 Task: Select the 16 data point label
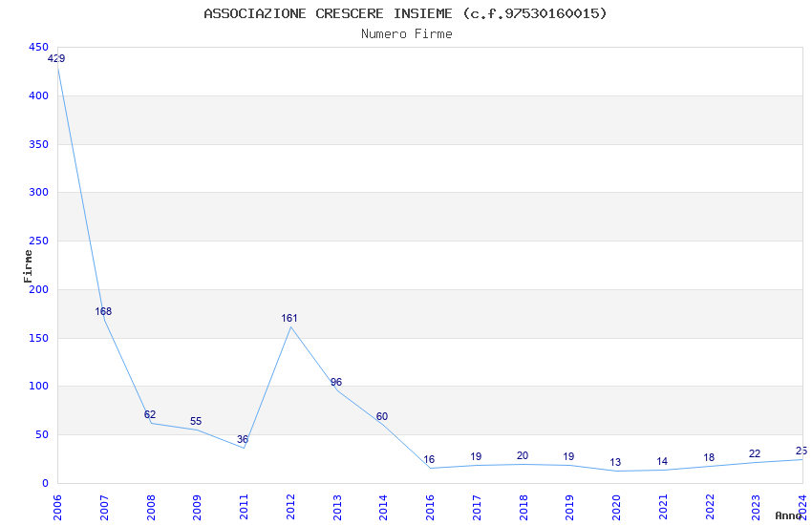pos(429,459)
